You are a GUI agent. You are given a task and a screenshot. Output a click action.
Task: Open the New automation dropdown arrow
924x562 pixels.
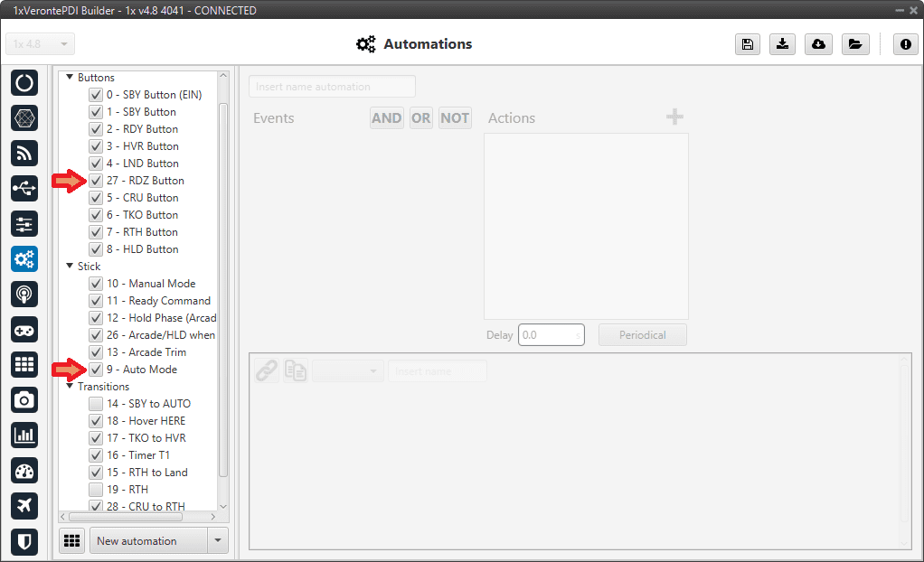(x=217, y=541)
